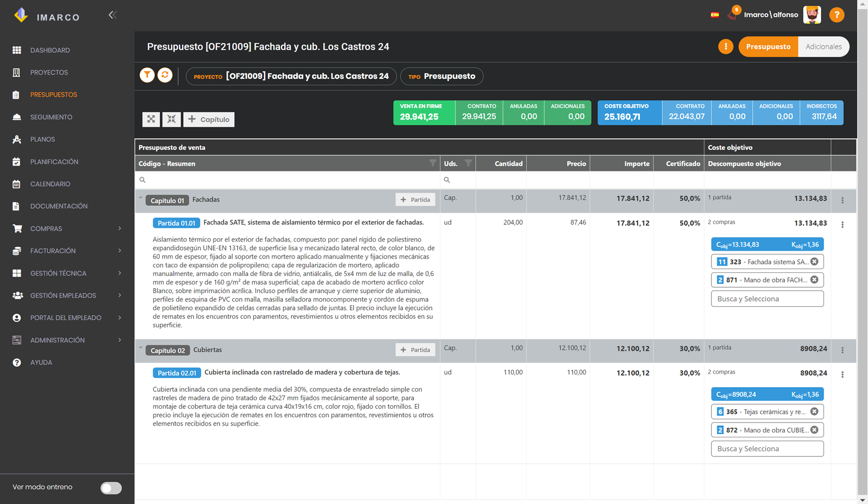Open the orange three-dots options menu

pos(726,47)
